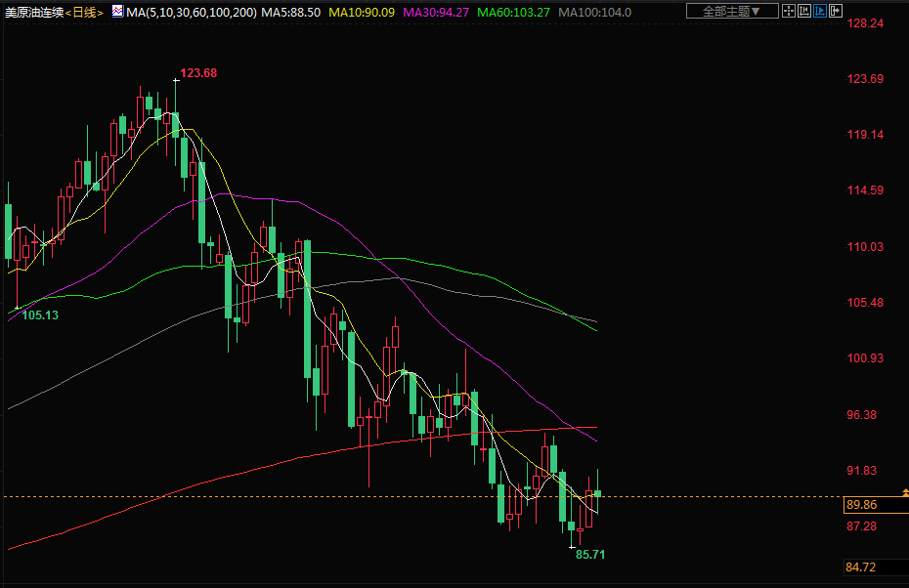Click the MA indicator icon before MA(5,10,30...)
This screenshot has height=588, width=909.
tap(116, 12)
